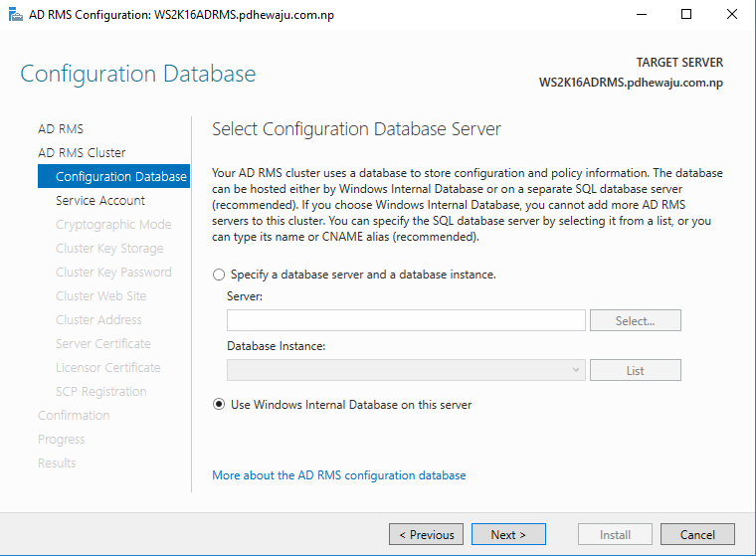Screen dimensions: 756x556
Task: Open the AD RMS Cluster step
Action: (x=82, y=153)
